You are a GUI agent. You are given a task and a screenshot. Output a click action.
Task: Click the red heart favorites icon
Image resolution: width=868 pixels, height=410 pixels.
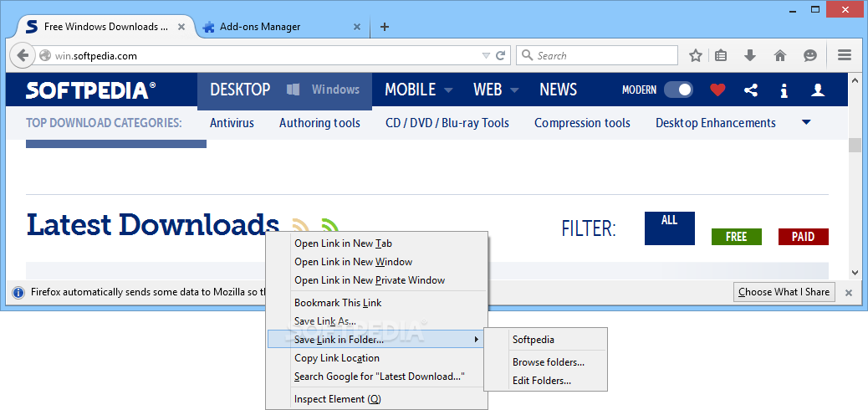pyautogui.click(x=717, y=90)
